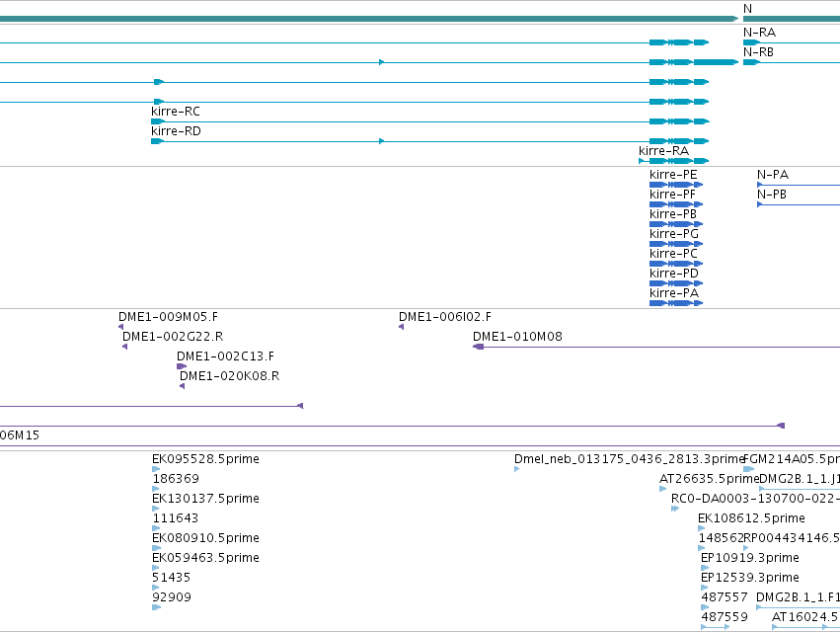Click the partially visible 06M15 clone label

20,434
